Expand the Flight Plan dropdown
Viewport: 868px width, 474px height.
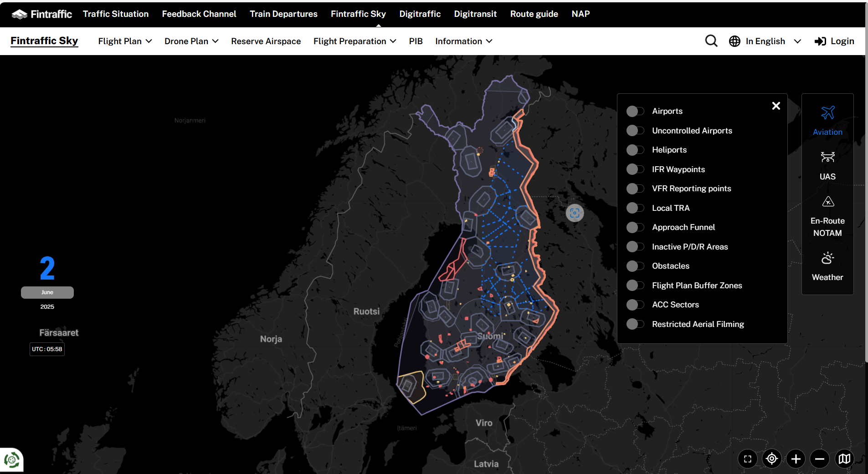(125, 41)
